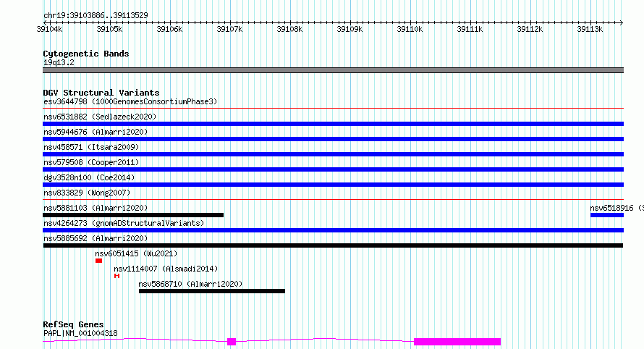This screenshot has height=349, width=644.
Task: Open the nsv5885692 (Almarri2020) label
Action: (96, 238)
